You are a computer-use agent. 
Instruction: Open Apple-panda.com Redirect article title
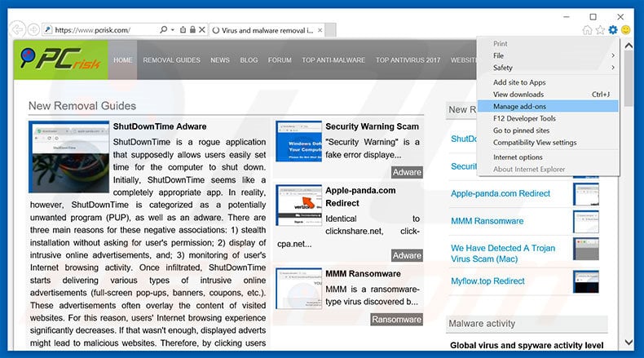360,197
